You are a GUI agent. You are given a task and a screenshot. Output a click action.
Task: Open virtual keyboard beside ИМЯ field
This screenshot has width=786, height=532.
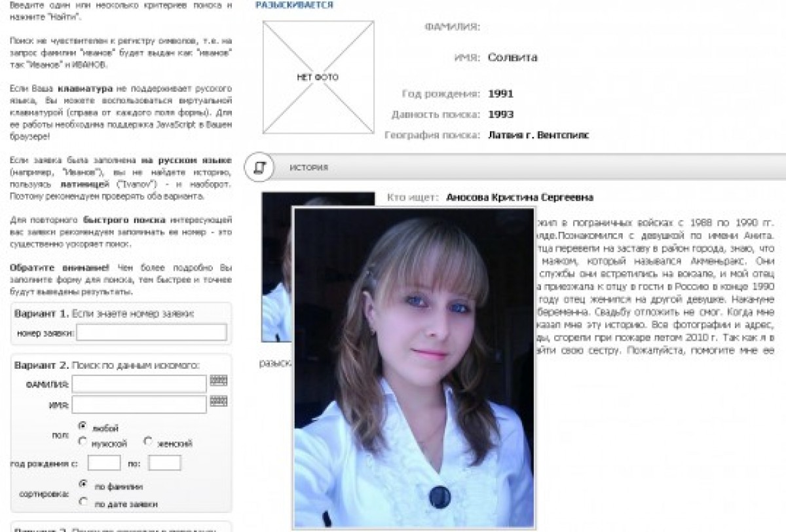218,401
